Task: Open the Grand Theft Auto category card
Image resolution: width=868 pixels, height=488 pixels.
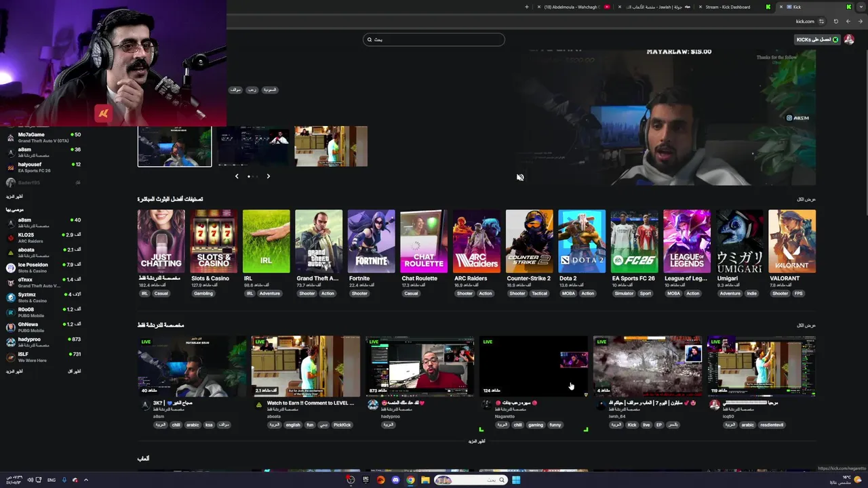Action: (319, 241)
